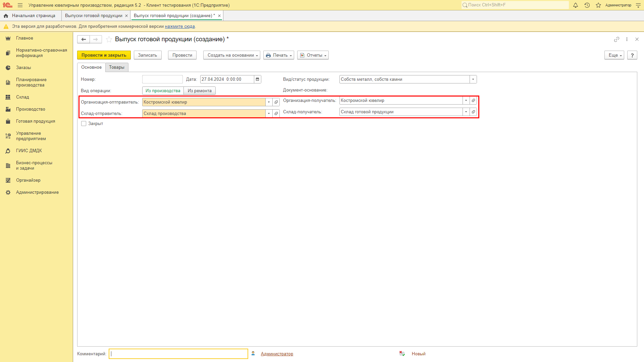
Task: Open Печать dropdown menu
Action: click(x=279, y=55)
